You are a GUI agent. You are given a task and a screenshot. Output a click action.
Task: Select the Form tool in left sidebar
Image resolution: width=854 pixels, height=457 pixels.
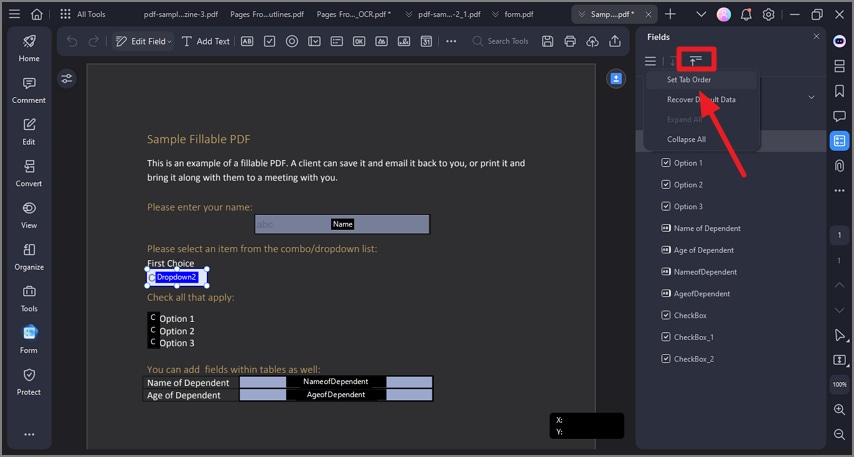tap(29, 340)
